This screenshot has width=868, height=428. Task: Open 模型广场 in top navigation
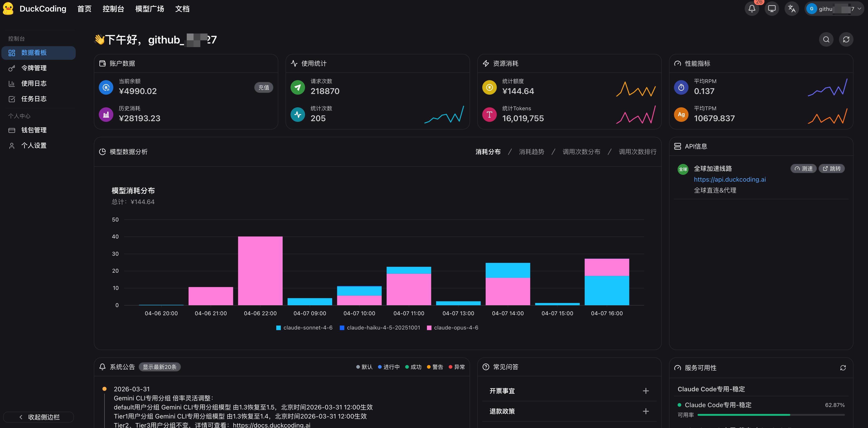(150, 9)
